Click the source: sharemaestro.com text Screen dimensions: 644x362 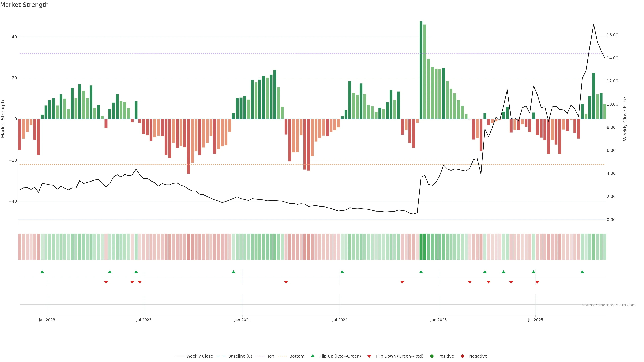609,305
